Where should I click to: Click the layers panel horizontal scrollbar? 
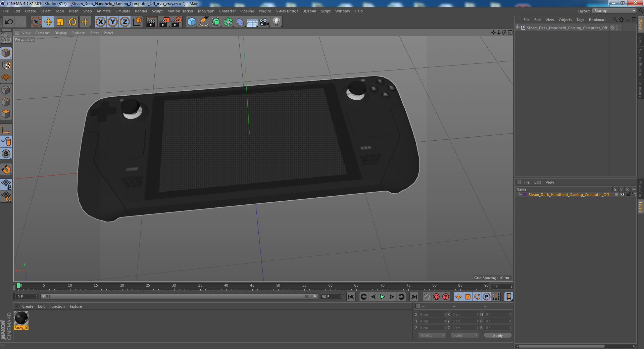click(561, 346)
